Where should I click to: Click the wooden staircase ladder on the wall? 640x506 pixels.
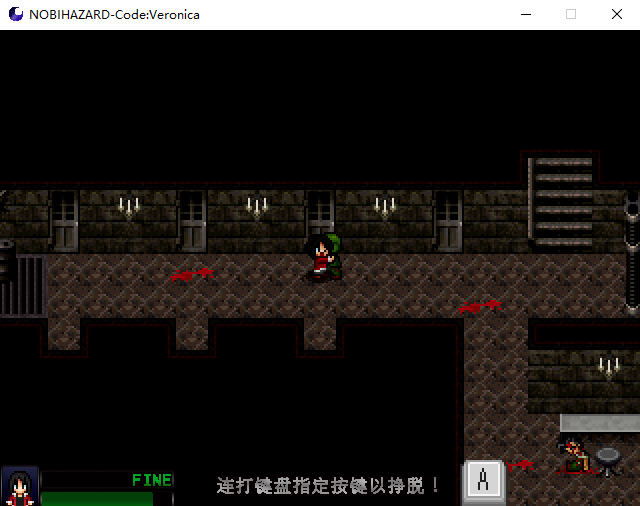[x=562, y=202]
